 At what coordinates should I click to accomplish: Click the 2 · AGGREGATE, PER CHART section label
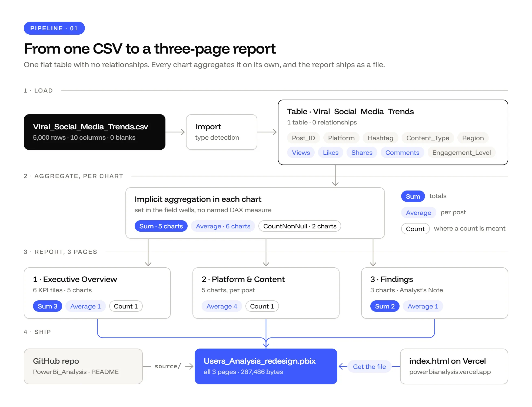[x=74, y=176]
